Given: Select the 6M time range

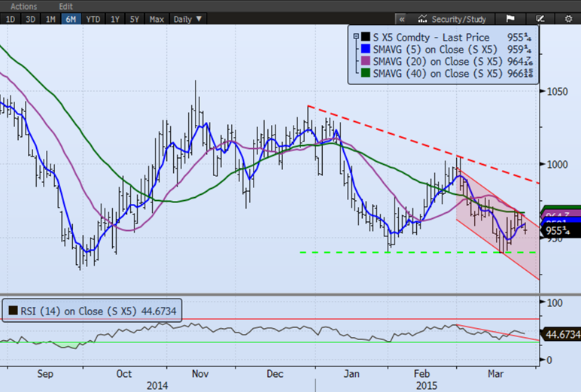Looking at the screenshot, I should pyautogui.click(x=71, y=19).
